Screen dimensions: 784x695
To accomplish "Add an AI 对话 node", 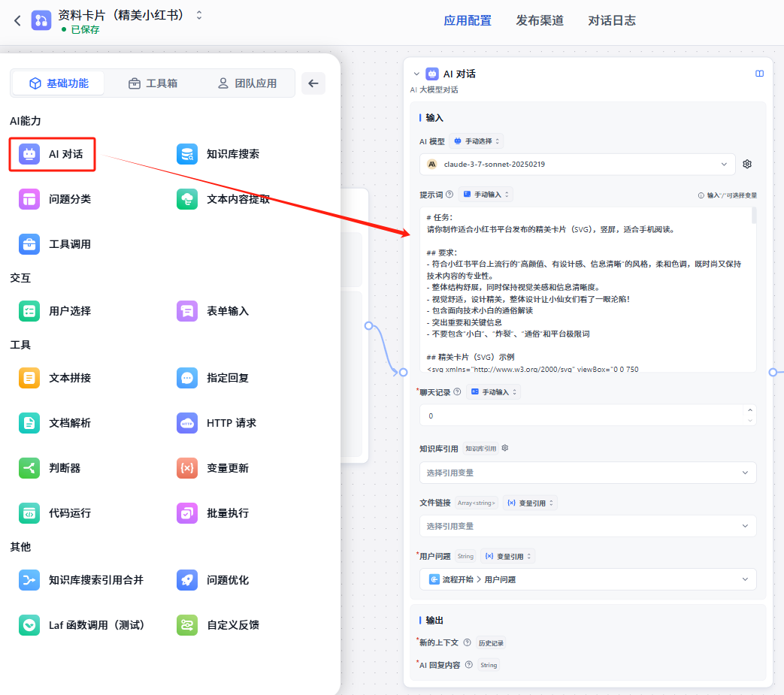I will tap(52, 154).
